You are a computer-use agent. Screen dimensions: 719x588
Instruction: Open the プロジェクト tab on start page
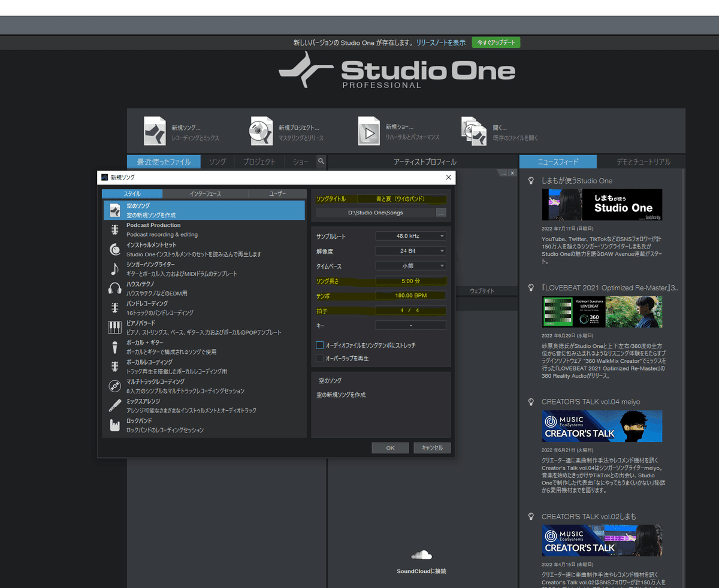pyautogui.click(x=259, y=162)
